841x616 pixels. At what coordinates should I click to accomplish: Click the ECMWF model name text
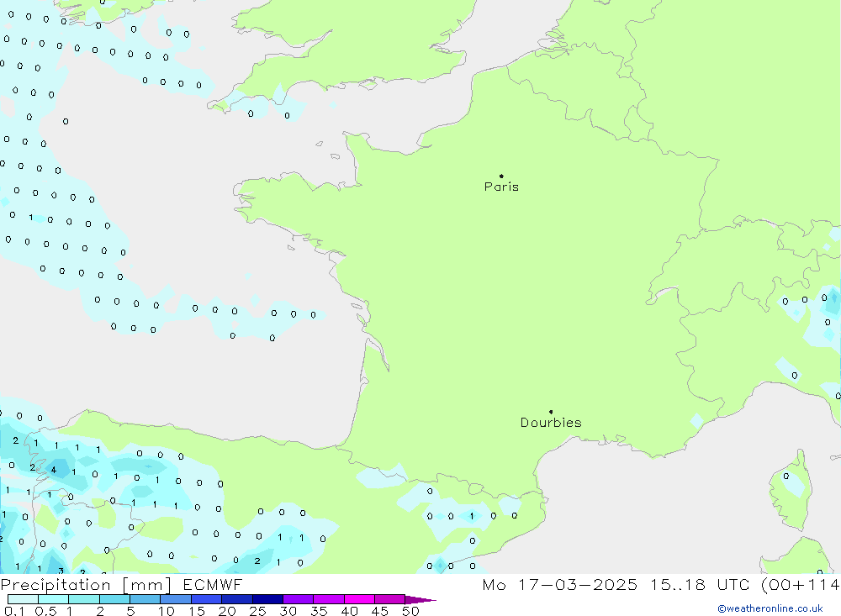point(213,585)
